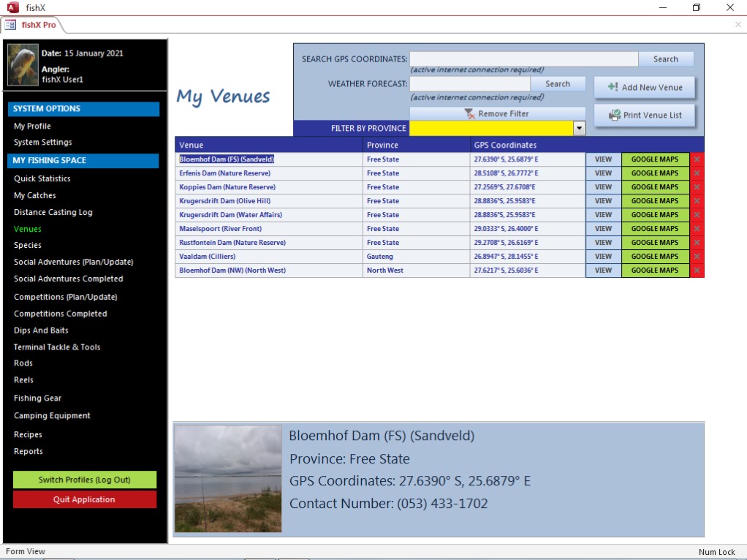Click the Print Venue List button
This screenshot has width=747, height=560.
(644, 116)
